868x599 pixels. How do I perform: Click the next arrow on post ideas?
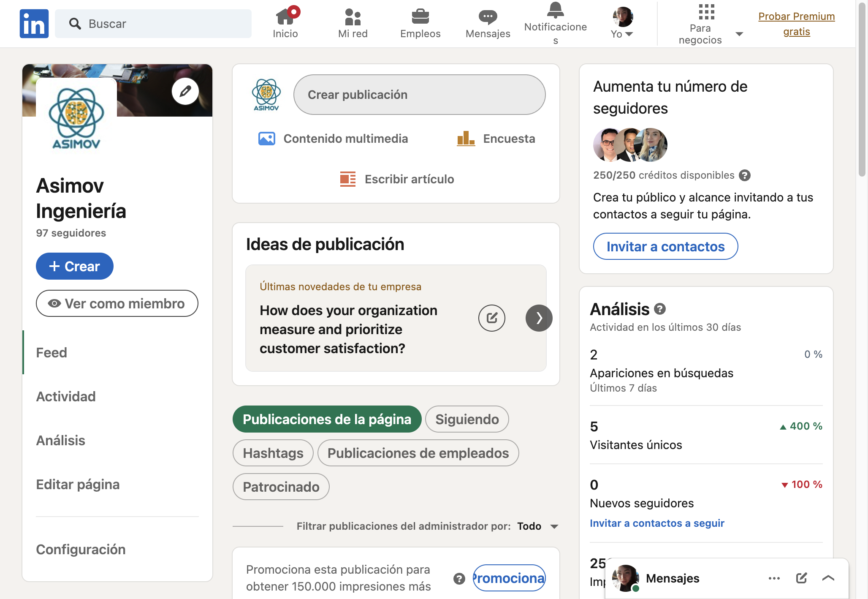tap(539, 318)
